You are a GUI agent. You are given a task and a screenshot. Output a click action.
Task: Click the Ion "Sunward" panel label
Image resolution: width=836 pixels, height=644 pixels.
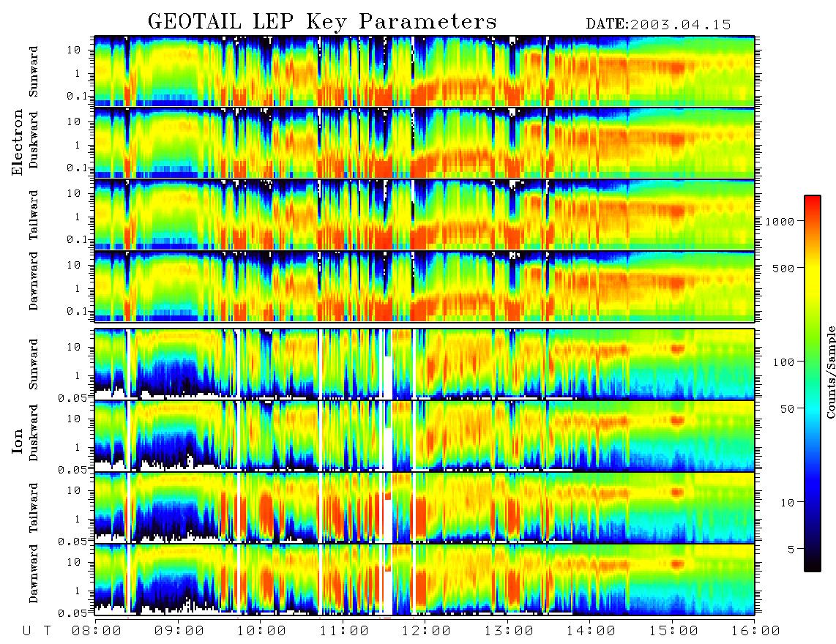(x=34, y=364)
